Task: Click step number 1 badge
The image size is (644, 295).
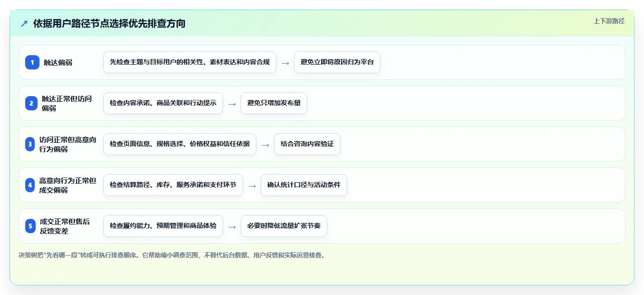Action: [32, 62]
